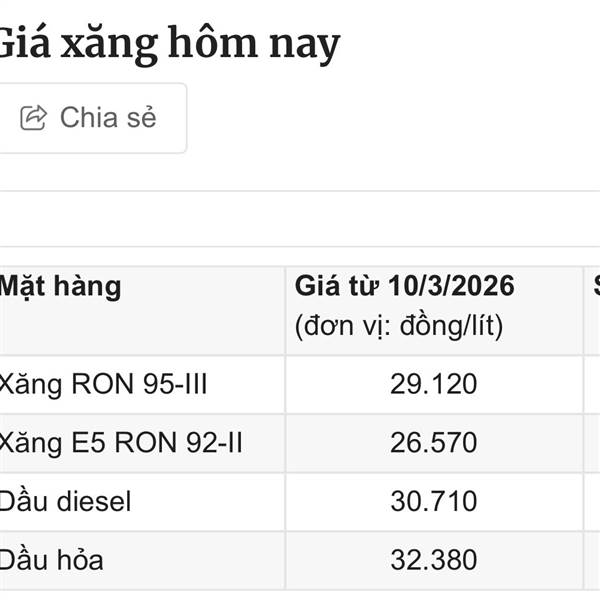
Task: Click the cut-off third column cell for E5 RON 92-II
Action: tap(592, 443)
